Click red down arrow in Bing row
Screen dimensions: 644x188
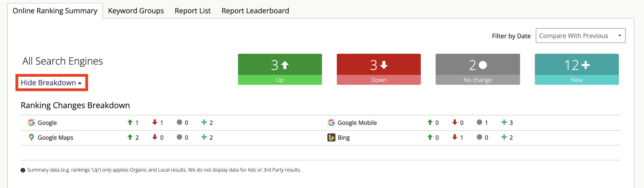pos(455,137)
